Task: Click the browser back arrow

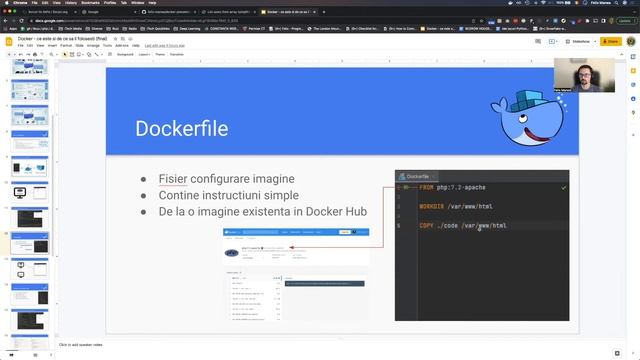Action: coord(6,20)
